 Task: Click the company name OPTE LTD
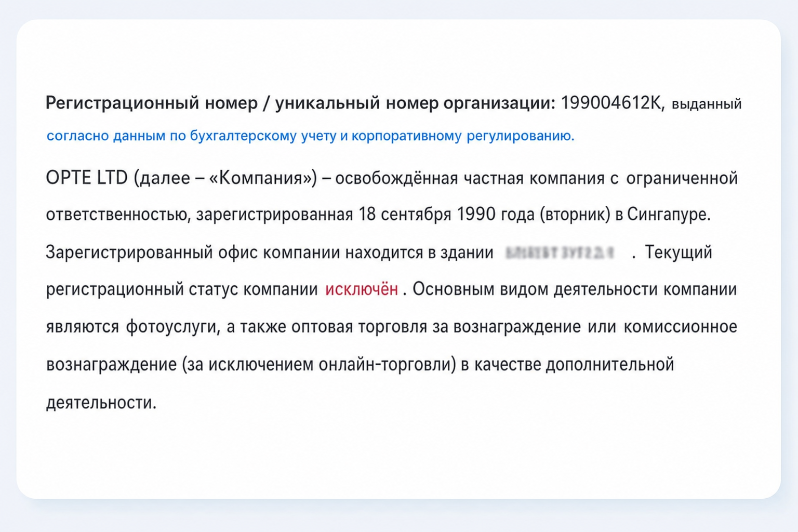point(87,178)
